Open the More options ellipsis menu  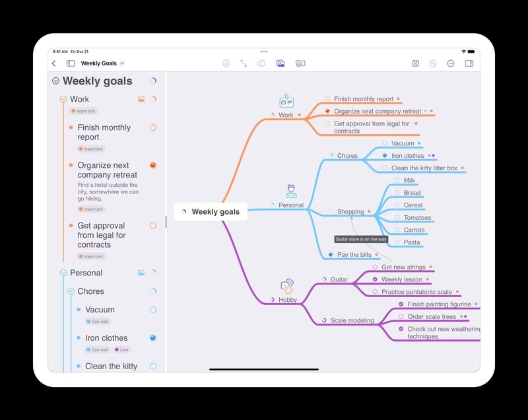point(450,63)
